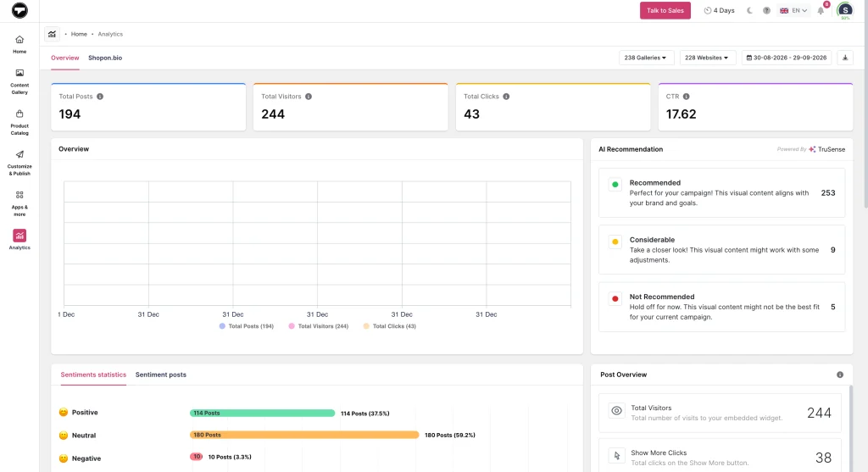This screenshot has width=868, height=472.
Task: Click the cursor icon beside Show More Clicks
Action: tap(616, 456)
